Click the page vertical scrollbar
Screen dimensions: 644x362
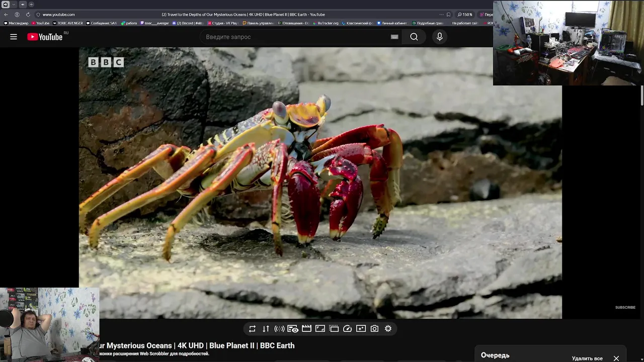642,96
